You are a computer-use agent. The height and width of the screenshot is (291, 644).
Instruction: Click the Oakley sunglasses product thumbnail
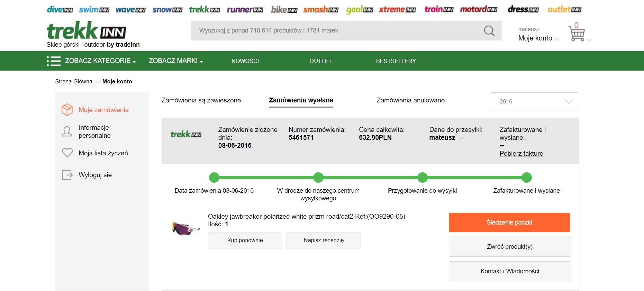click(186, 228)
